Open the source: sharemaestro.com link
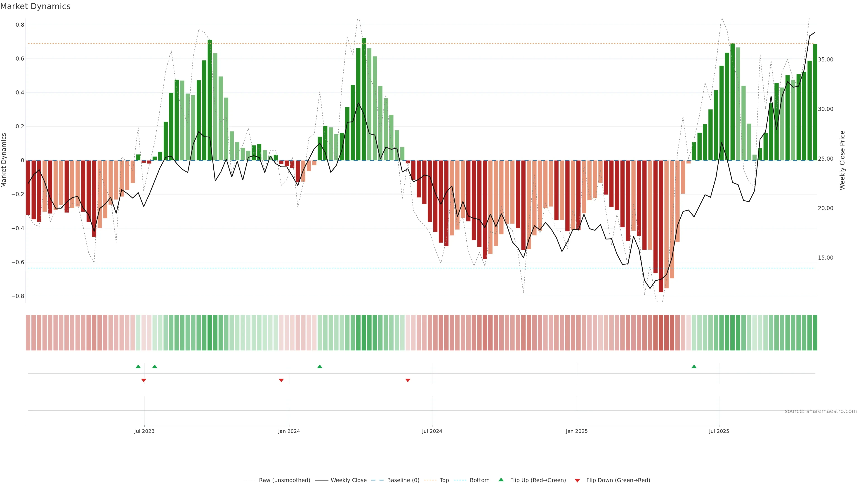This screenshot has width=868, height=488. [x=821, y=411]
